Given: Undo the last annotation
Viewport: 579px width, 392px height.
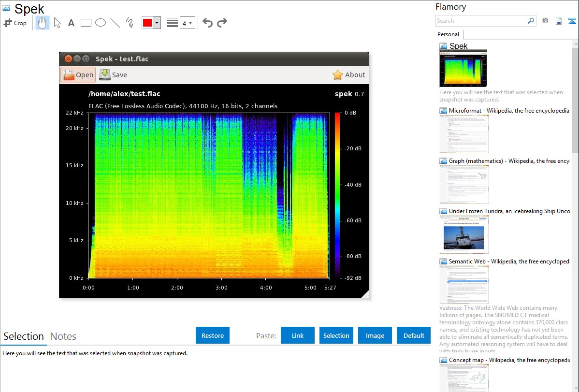Looking at the screenshot, I should pyautogui.click(x=207, y=23).
